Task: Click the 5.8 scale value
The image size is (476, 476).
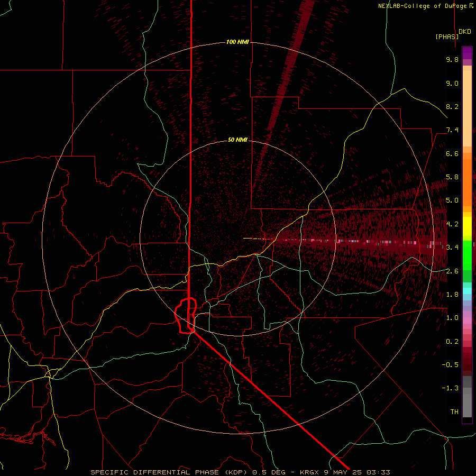Action: pyautogui.click(x=452, y=177)
